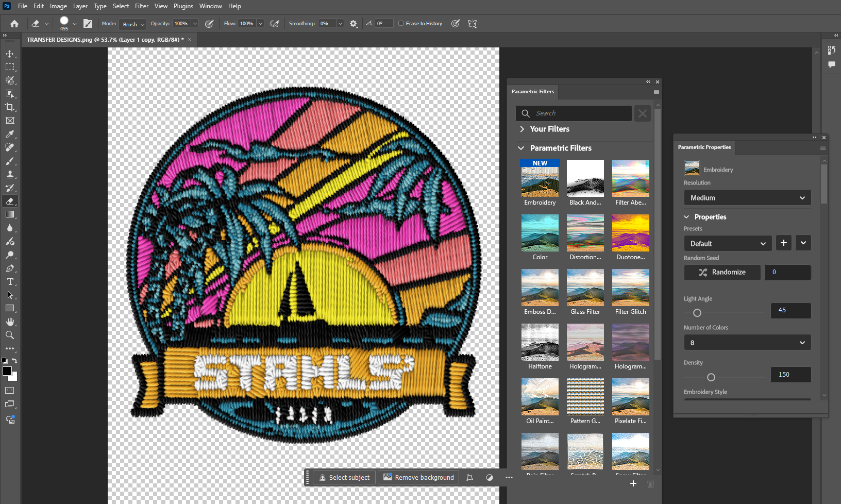
Task: Click the Randomize seed button
Action: (x=722, y=272)
